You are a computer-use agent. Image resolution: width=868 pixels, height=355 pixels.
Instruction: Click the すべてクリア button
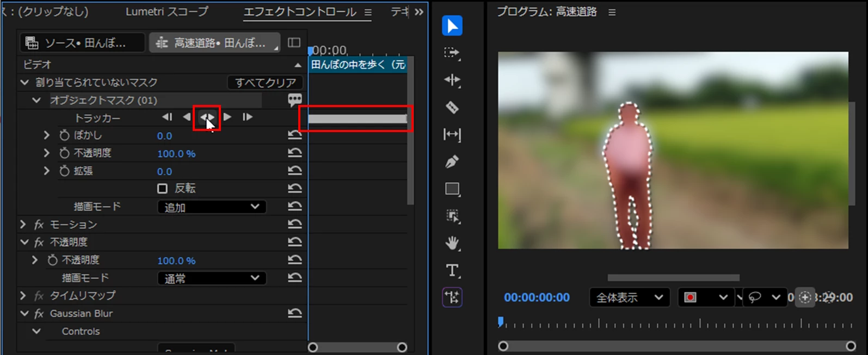click(265, 83)
